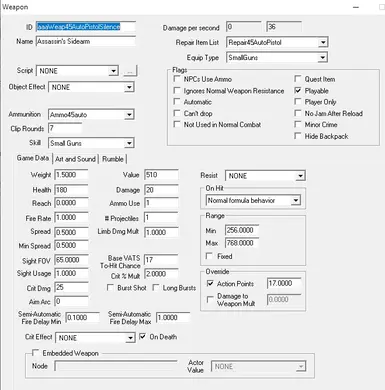Click Semi-Automatic Fire Delay Min field
385x390 pixels.
click(x=82, y=317)
